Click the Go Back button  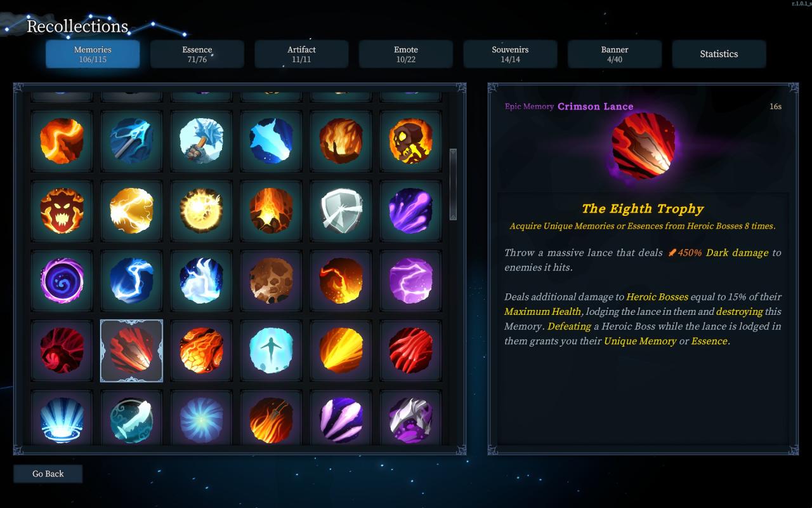(x=48, y=474)
